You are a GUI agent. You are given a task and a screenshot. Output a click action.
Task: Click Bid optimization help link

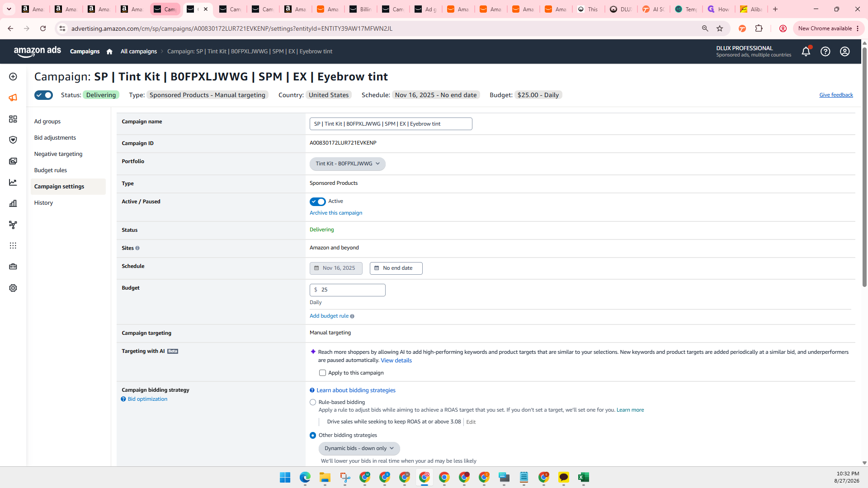(147, 399)
